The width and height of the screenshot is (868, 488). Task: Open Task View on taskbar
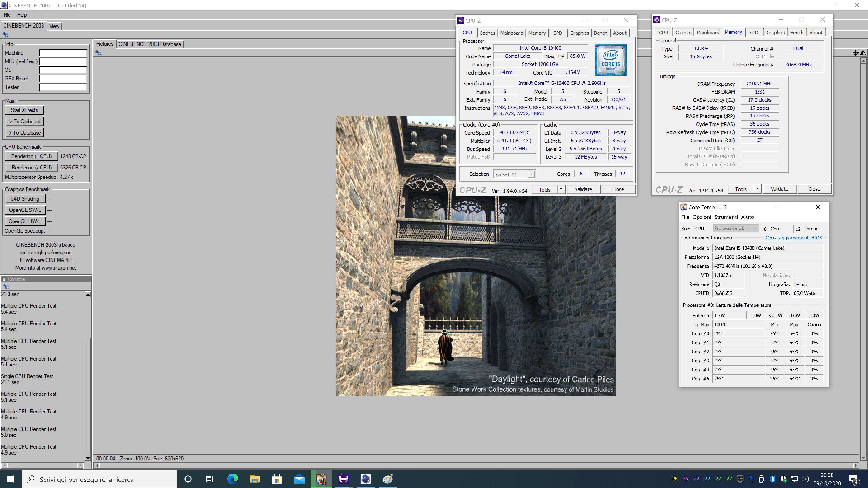click(x=210, y=479)
